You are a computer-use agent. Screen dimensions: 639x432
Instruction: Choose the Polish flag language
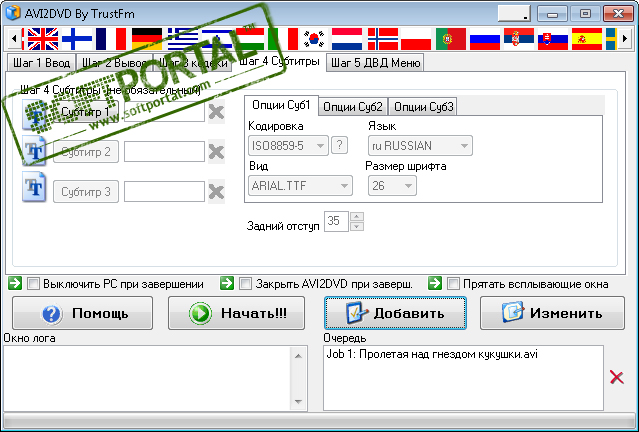pos(416,39)
